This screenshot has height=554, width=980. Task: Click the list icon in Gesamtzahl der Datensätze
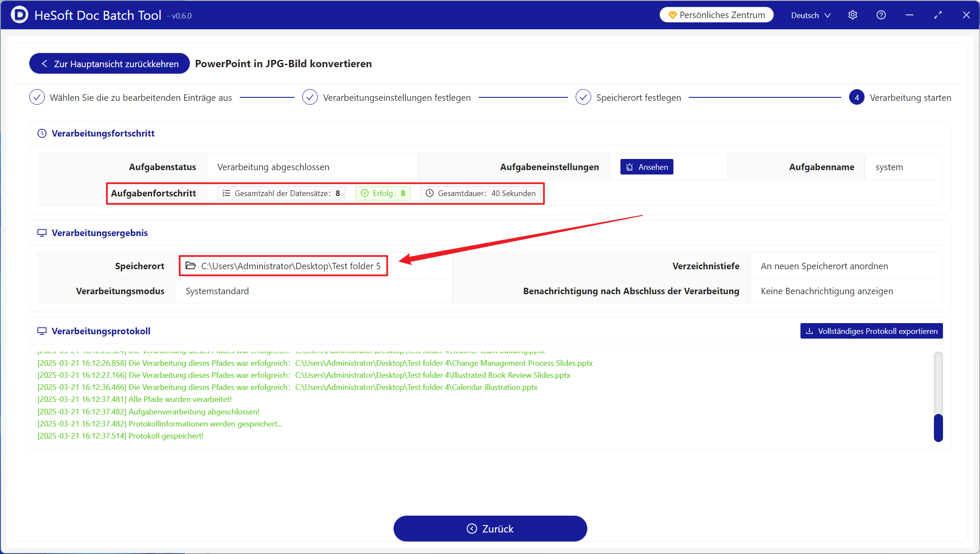[226, 193]
